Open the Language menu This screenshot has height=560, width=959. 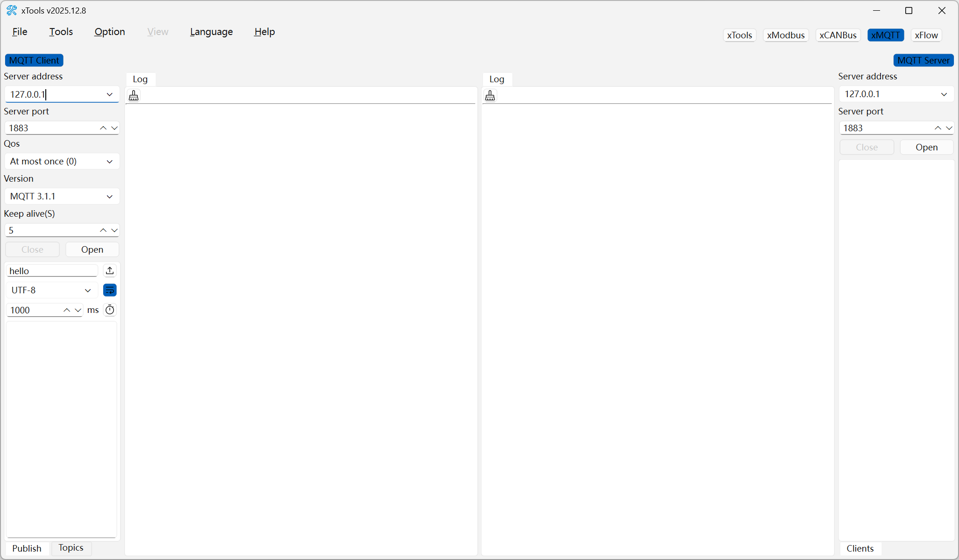[212, 32]
